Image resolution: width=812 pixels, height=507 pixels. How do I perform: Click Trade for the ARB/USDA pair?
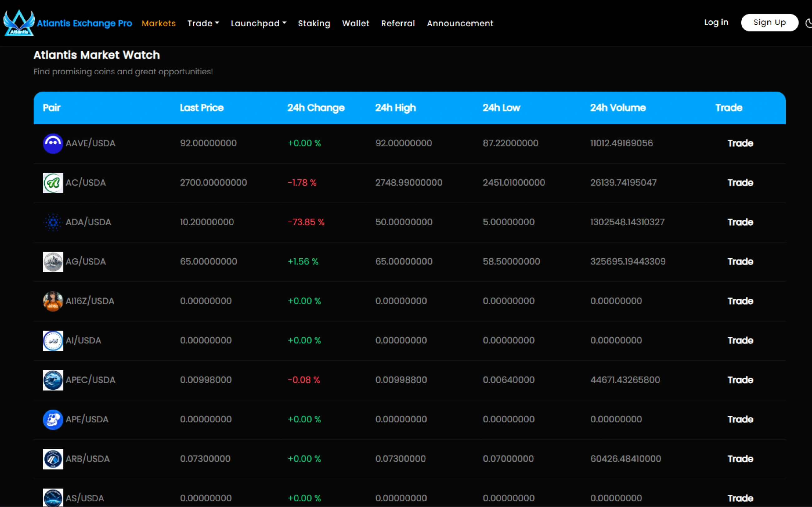[x=740, y=459]
